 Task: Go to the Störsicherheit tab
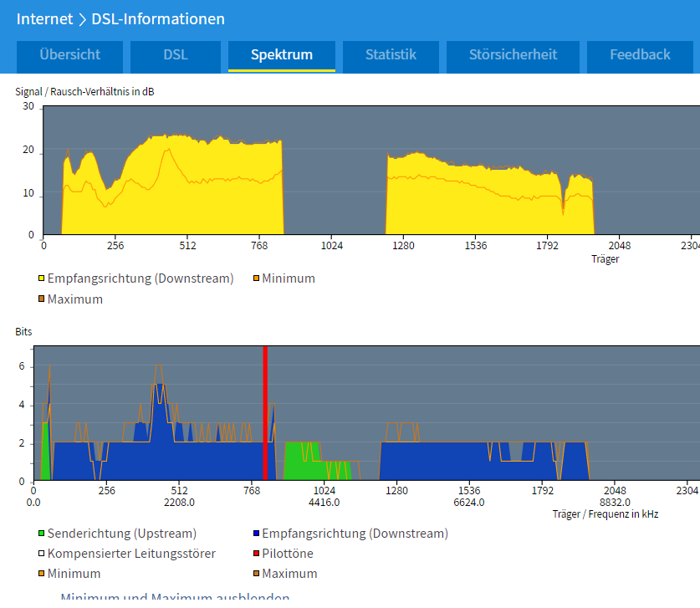point(513,55)
